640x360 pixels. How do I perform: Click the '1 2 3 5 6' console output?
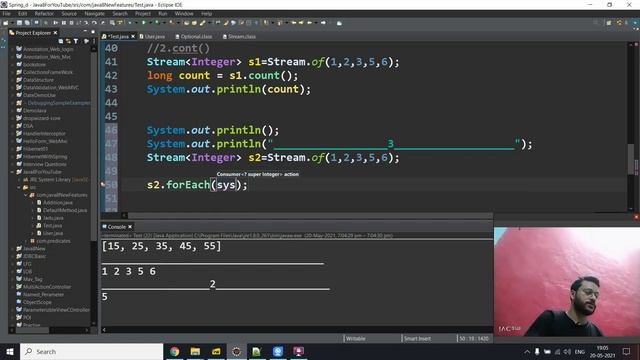(129, 271)
